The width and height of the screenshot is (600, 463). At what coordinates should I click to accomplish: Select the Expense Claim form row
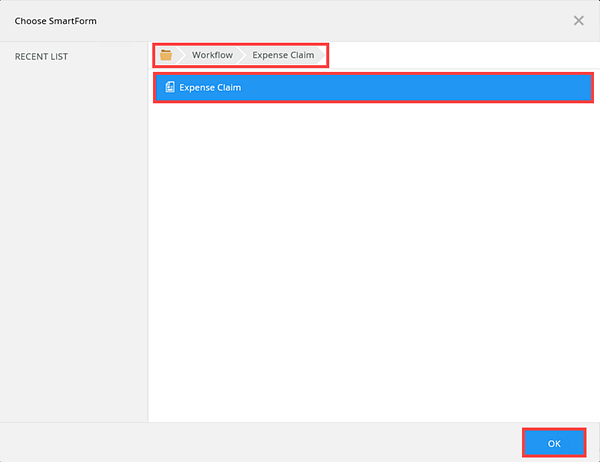click(x=373, y=88)
